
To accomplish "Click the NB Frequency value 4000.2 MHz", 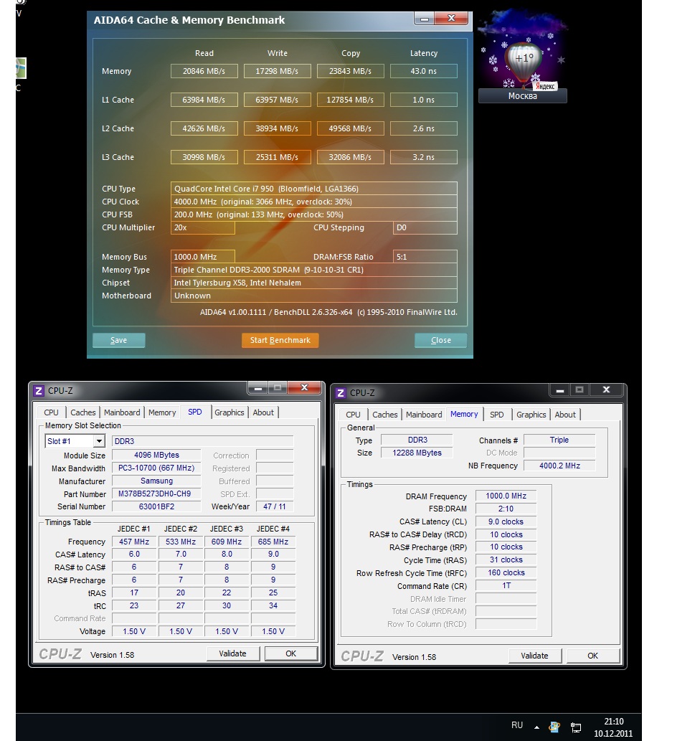I will (x=559, y=466).
